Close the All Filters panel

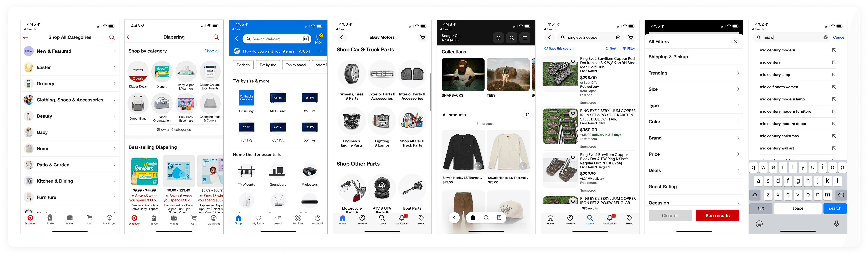(x=735, y=41)
